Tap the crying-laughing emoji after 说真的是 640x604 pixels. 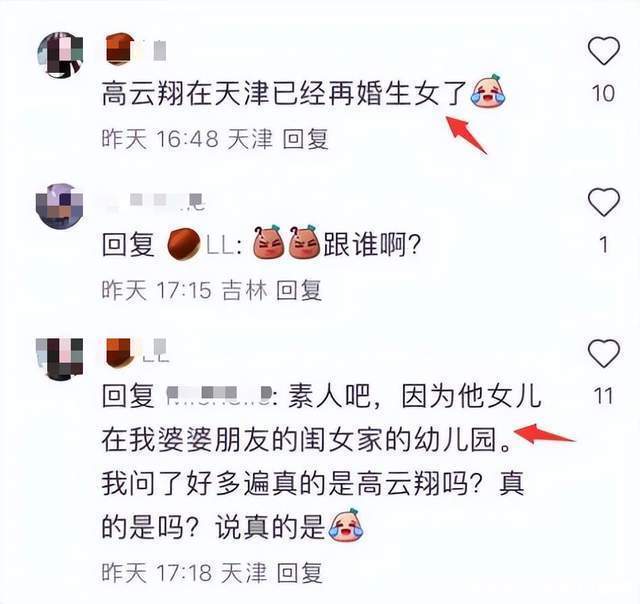(346, 525)
